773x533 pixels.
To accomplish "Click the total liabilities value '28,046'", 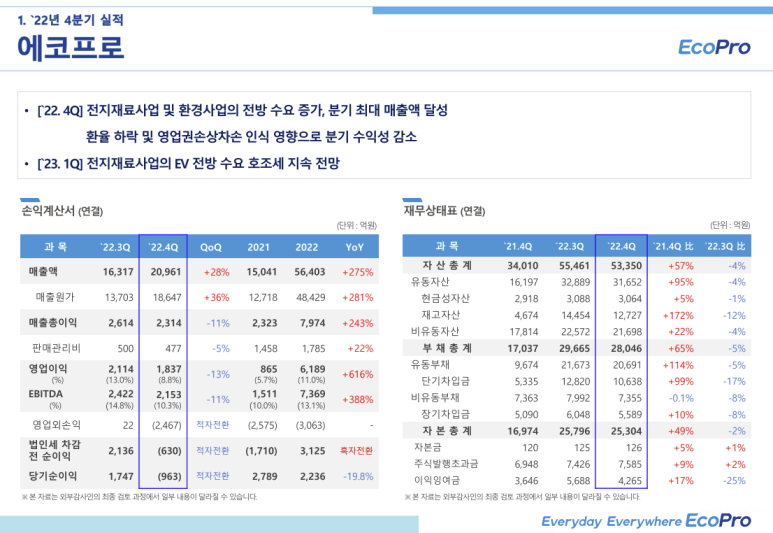I will point(626,348).
